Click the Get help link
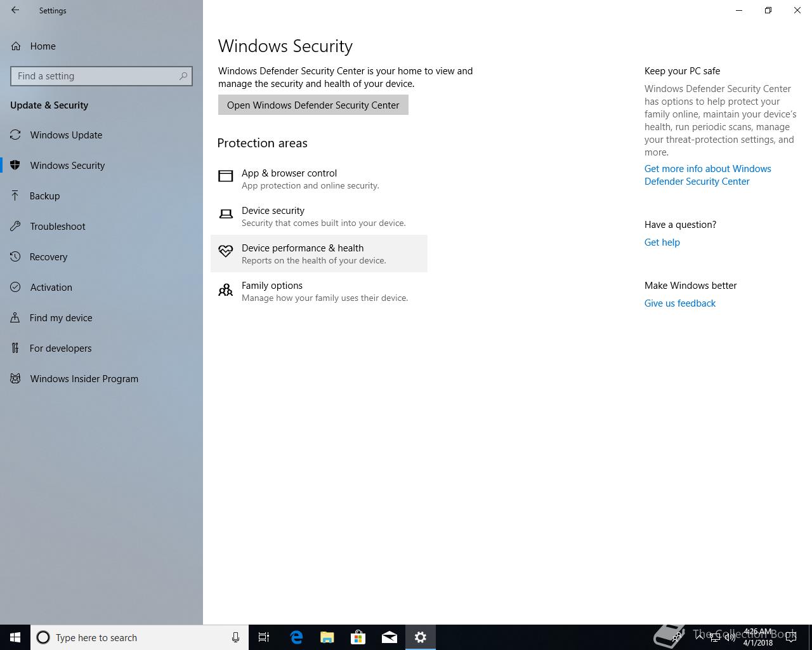The image size is (812, 650). (x=662, y=242)
